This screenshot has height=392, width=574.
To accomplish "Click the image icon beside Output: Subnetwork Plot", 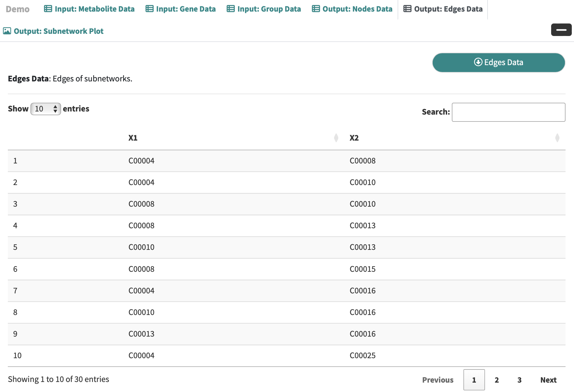I will (7, 31).
